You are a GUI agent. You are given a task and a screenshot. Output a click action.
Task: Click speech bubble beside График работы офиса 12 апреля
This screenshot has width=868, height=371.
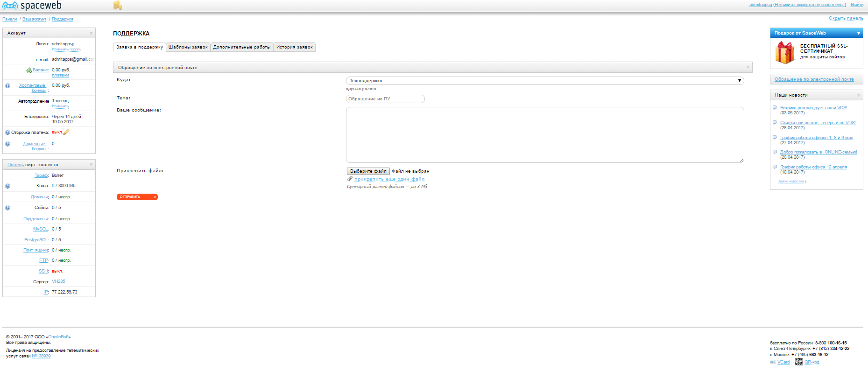click(775, 167)
